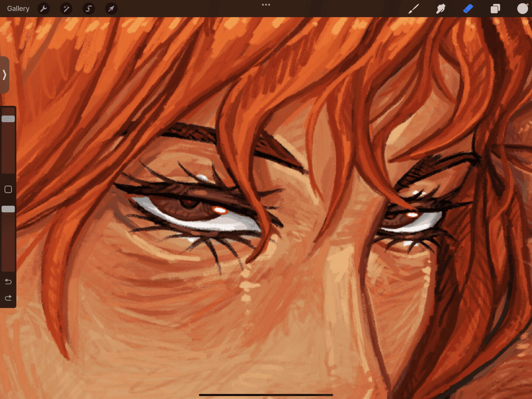The width and height of the screenshot is (532, 399).
Task: Open the Adjustments magic wand menu
Action: tap(66, 9)
